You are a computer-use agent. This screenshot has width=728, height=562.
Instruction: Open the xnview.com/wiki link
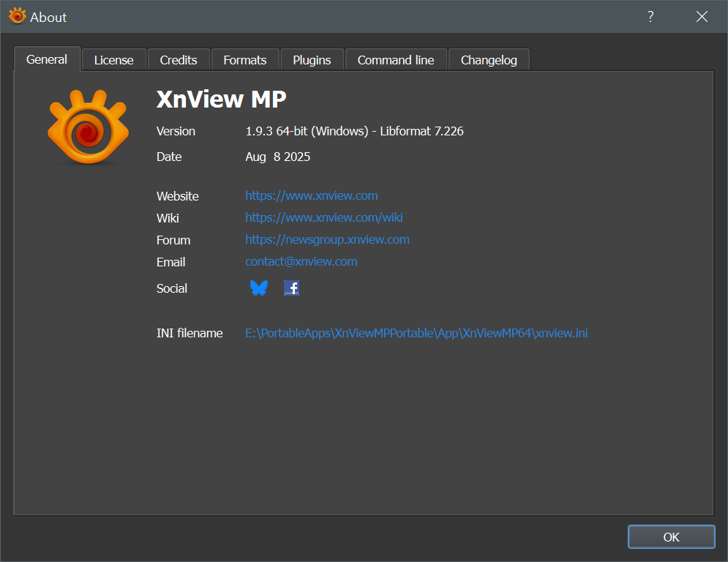point(324,217)
